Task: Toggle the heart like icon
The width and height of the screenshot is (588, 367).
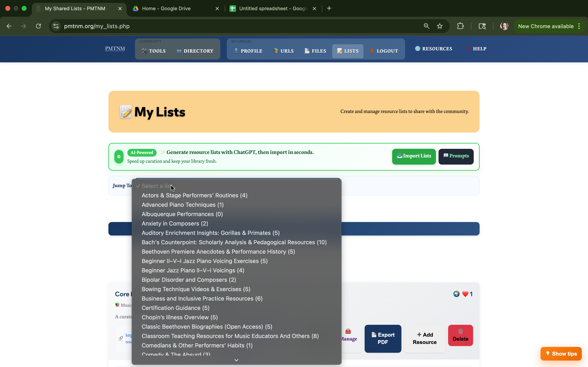Action: [465, 294]
